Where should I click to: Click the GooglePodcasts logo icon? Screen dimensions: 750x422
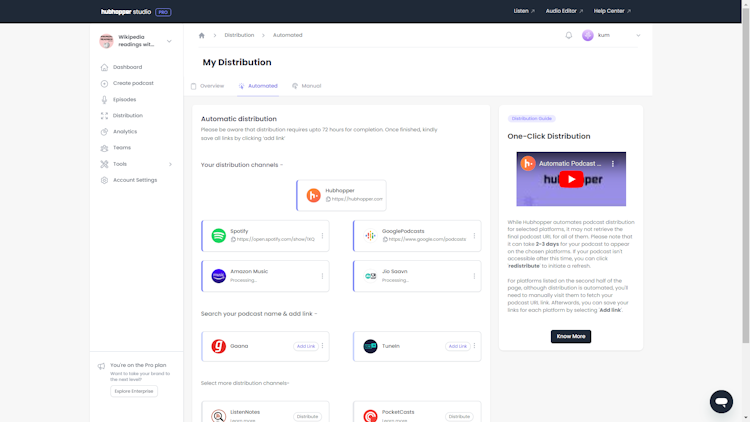pyautogui.click(x=370, y=235)
